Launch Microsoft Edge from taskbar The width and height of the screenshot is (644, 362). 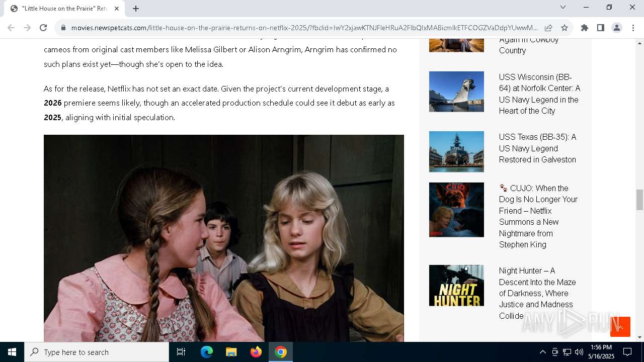point(207,352)
